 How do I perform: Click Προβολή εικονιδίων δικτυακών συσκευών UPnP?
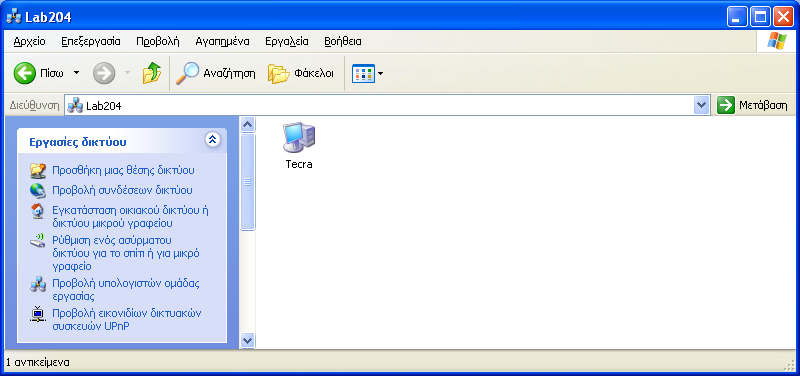[127, 319]
